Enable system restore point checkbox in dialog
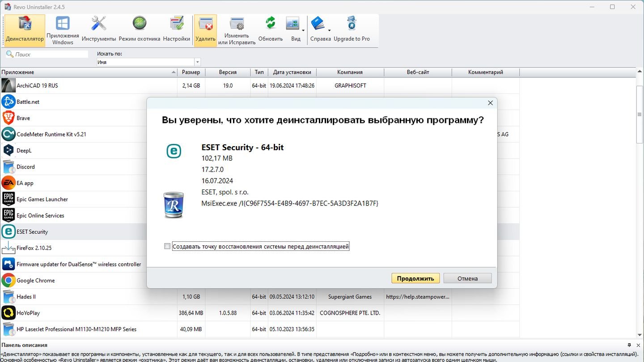Screen dimensions: 644x362 click(x=167, y=246)
